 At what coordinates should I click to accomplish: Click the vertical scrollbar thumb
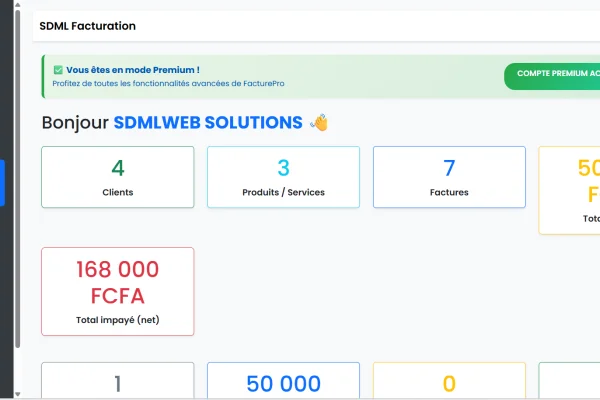(x=17, y=180)
